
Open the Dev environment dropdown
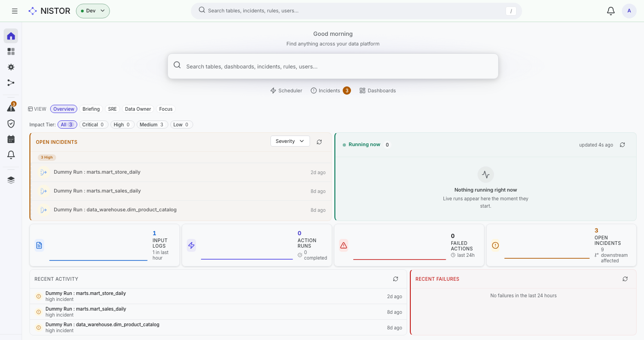tap(93, 11)
